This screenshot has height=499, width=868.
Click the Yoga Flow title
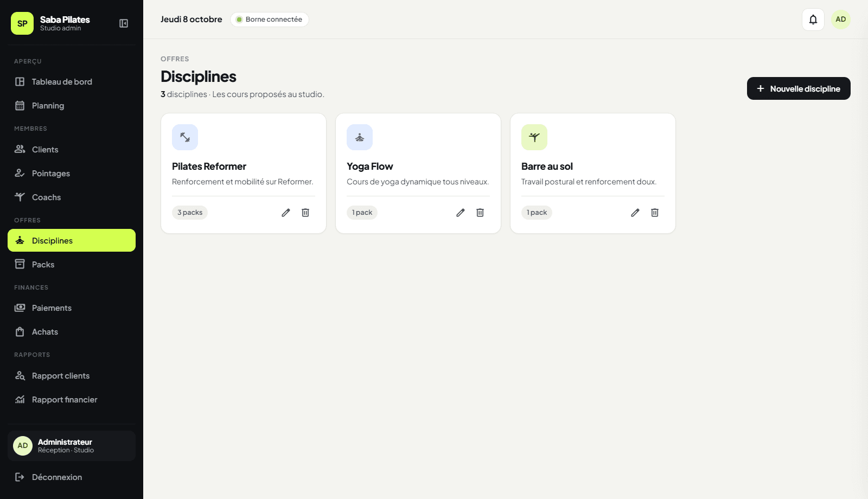pyautogui.click(x=370, y=167)
